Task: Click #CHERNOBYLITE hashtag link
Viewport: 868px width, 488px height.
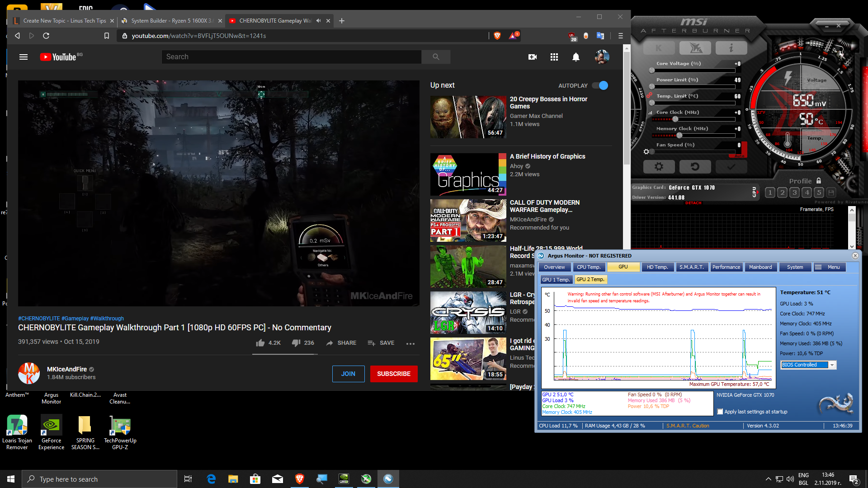Action: tap(39, 319)
